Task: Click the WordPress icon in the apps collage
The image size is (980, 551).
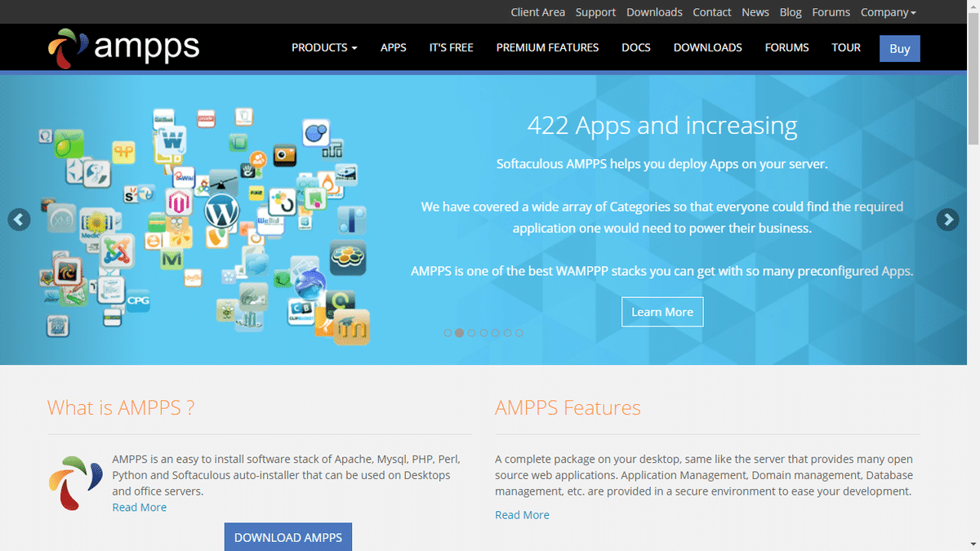Action: tap(221, 211)
